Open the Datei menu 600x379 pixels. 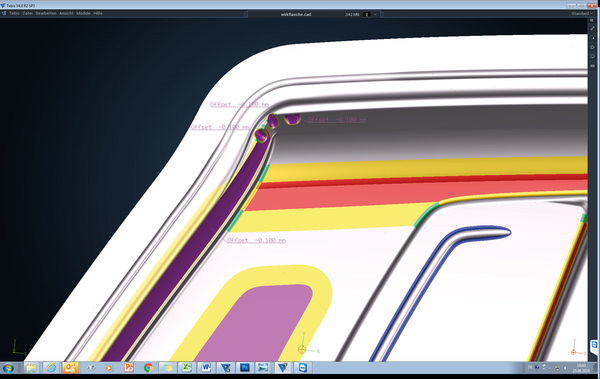point(28,13)
